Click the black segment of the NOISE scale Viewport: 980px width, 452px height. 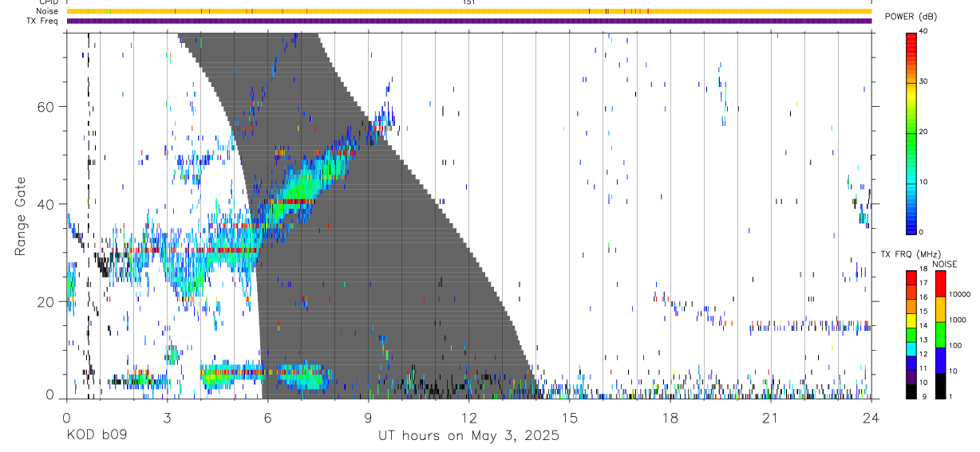click(x=940, y=386)
